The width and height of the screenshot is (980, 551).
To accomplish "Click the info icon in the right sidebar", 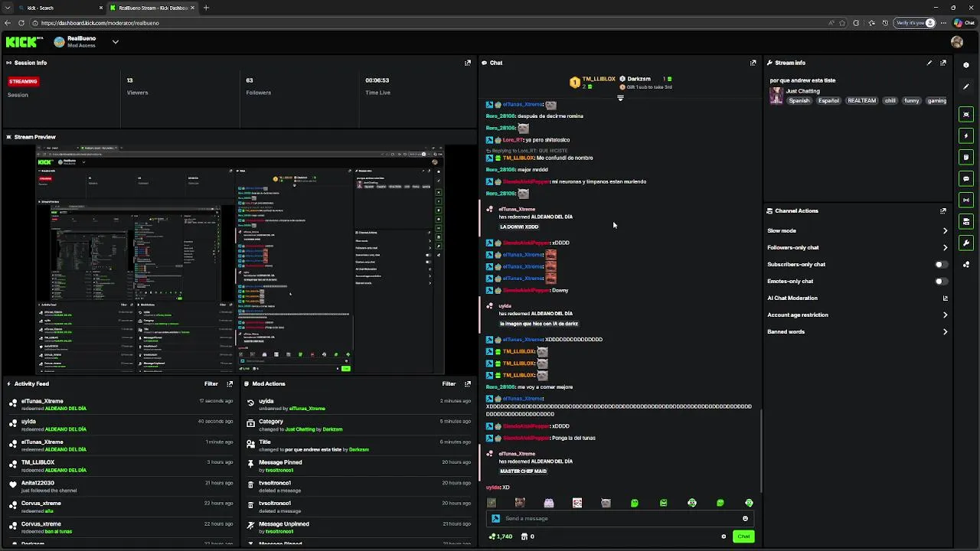I will [966, 64].
